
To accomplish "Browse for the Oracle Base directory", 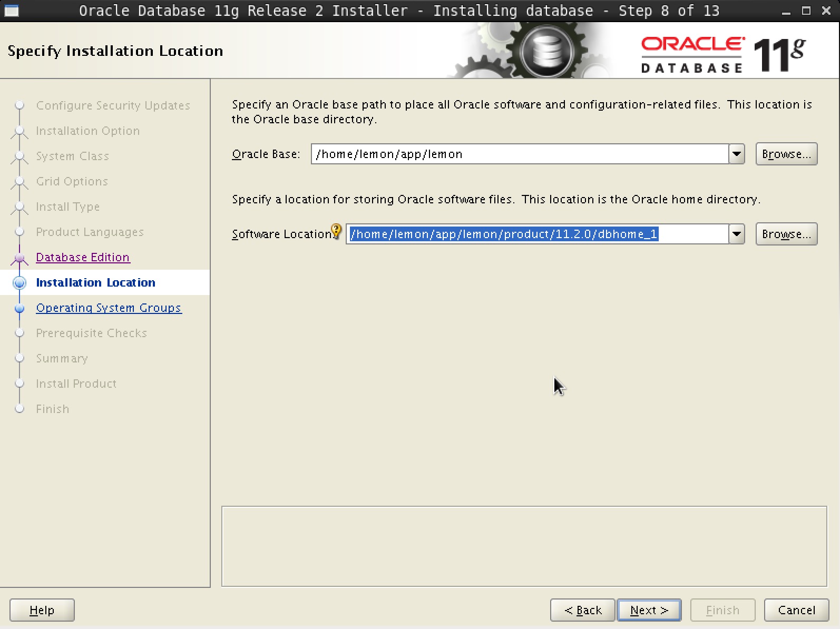I will point(786,154).
